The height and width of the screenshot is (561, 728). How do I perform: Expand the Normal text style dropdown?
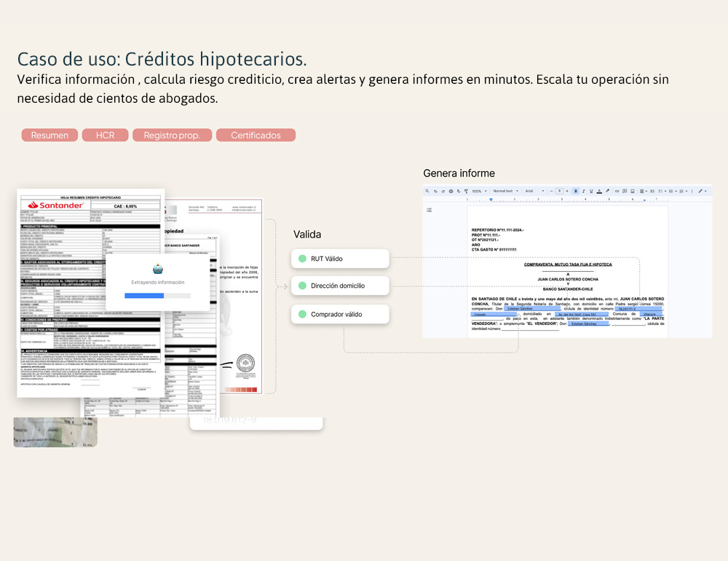tap(505, 191)
